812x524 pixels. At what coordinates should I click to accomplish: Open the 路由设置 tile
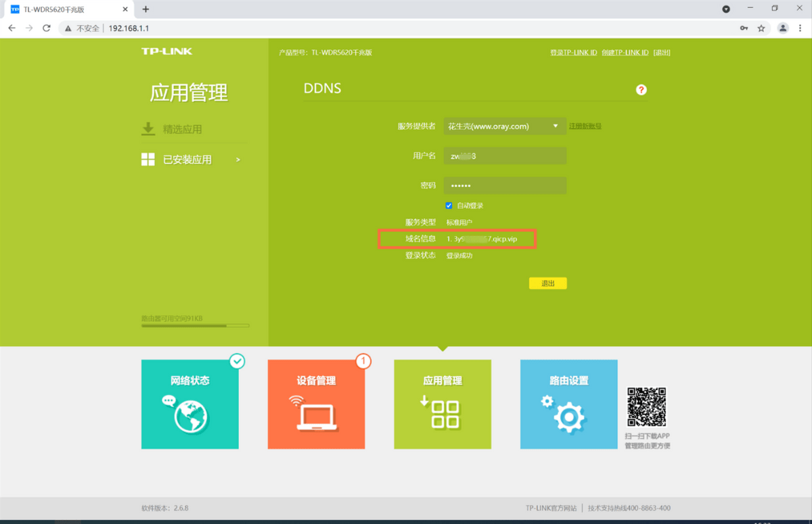[569, 404]
